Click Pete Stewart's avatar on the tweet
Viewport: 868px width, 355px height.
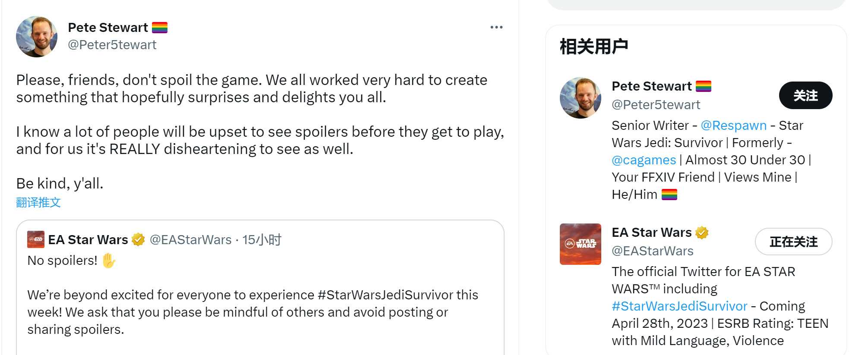pos(37,37)
